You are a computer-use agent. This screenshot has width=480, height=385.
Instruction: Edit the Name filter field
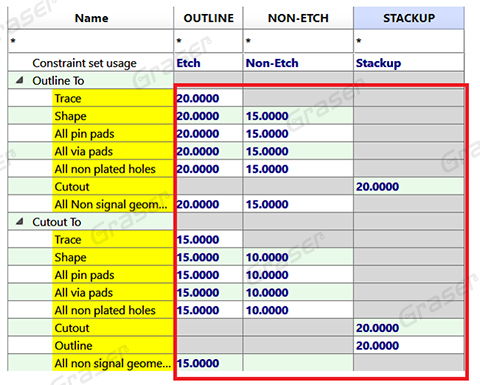pos(91,41)
